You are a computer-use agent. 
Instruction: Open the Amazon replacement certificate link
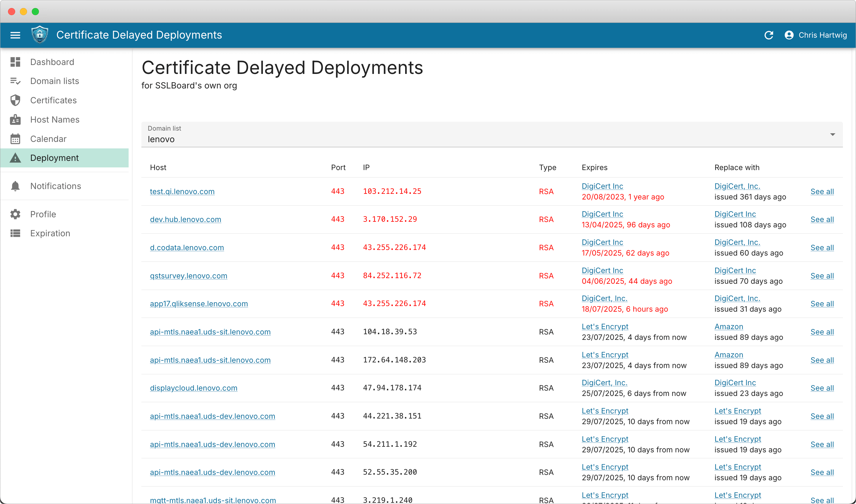729,327
